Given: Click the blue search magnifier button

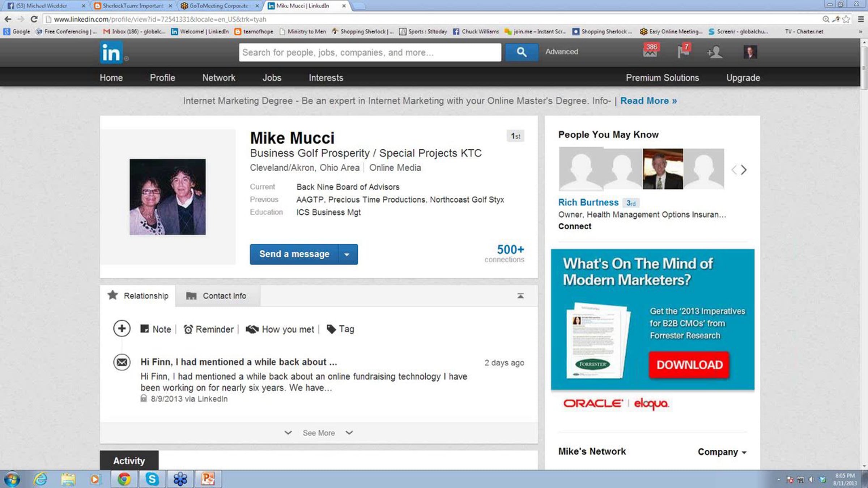Looking at the screenshot, I should click(x=521, y=52).
